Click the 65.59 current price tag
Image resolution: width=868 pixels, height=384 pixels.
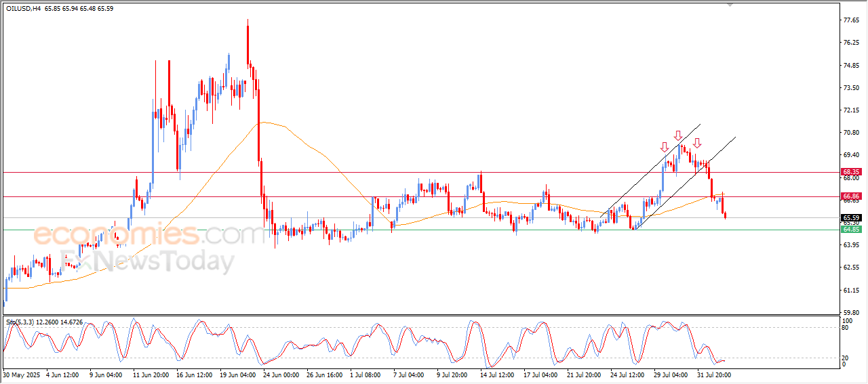pyautogui.click(x=850, y=217)
